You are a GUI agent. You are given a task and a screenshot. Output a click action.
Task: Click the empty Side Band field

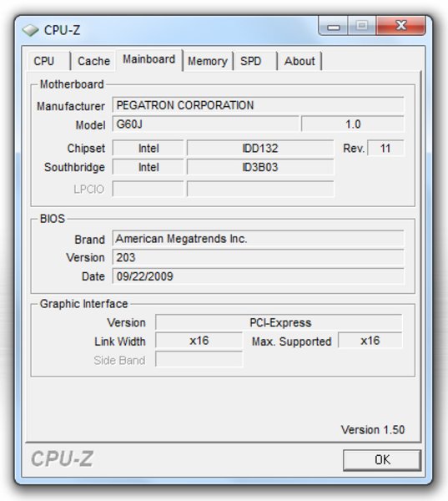pos(199,359)
